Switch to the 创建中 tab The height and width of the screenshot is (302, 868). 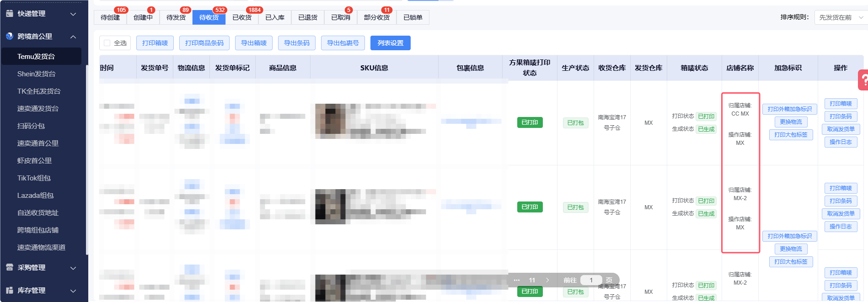(143, 17)
